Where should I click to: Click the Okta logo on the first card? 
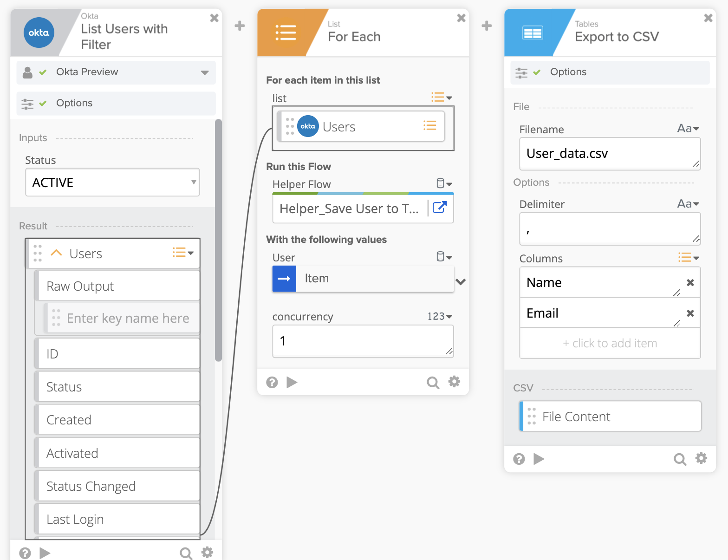(39, 33)
